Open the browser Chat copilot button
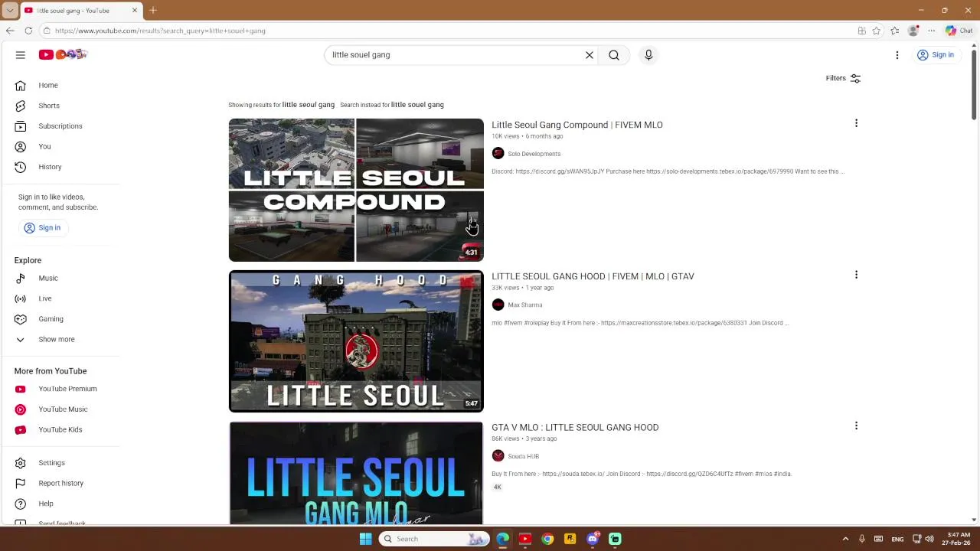The image size is (980, 551). [959, 31]
